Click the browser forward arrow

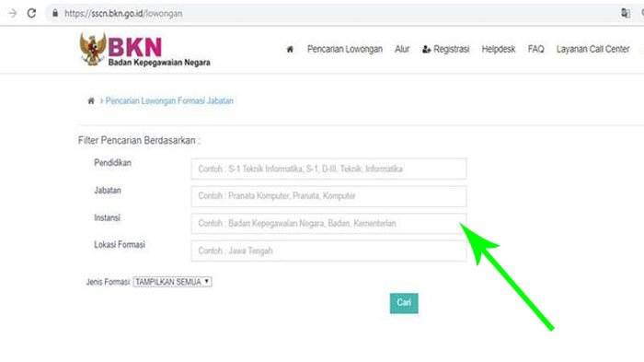point(13,13)
